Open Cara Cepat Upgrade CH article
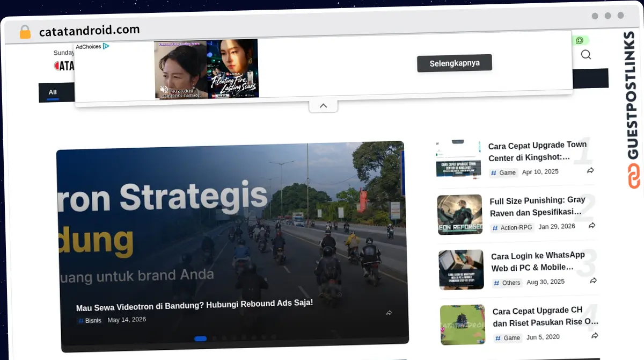The width and height of the screenshot is (644, 360). pos(545,316)
